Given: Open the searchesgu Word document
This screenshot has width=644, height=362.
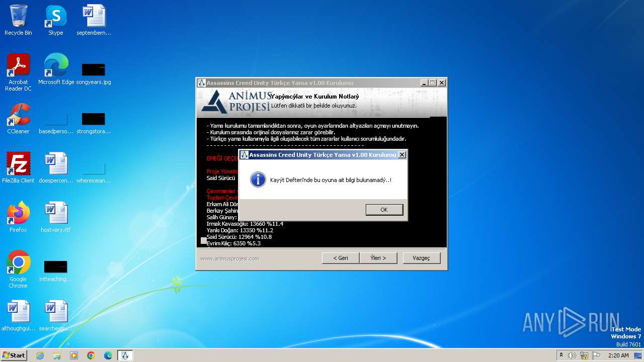Looking at the screenshot, I should (56, 315).
